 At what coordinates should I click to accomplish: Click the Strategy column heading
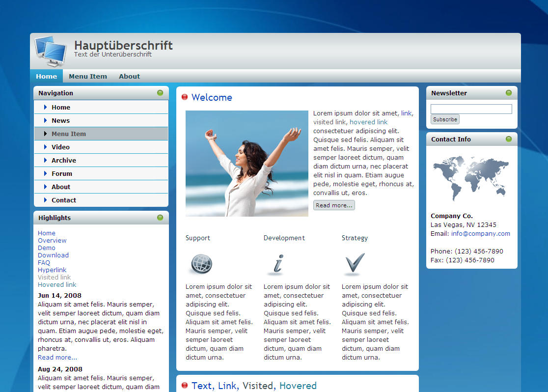355,238
